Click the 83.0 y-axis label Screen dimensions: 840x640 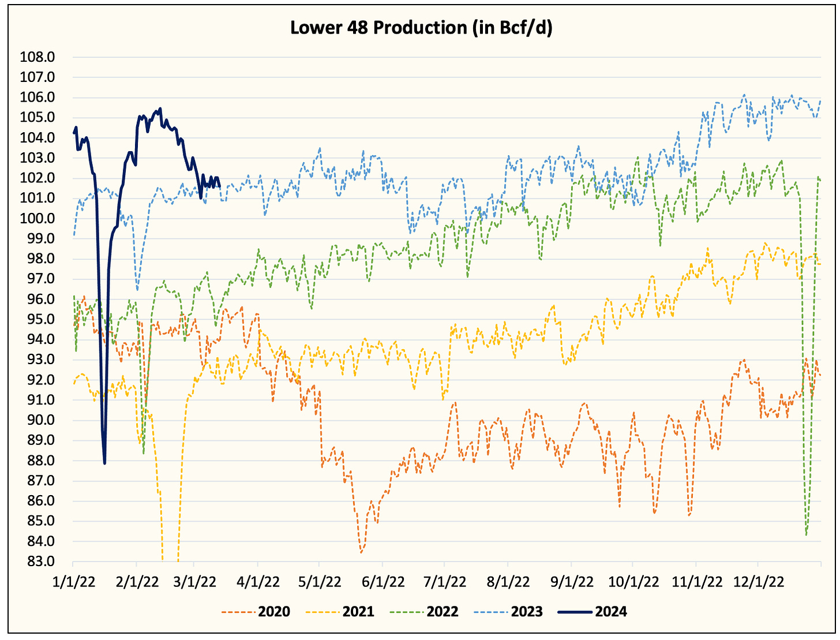[x=42, y=562]
